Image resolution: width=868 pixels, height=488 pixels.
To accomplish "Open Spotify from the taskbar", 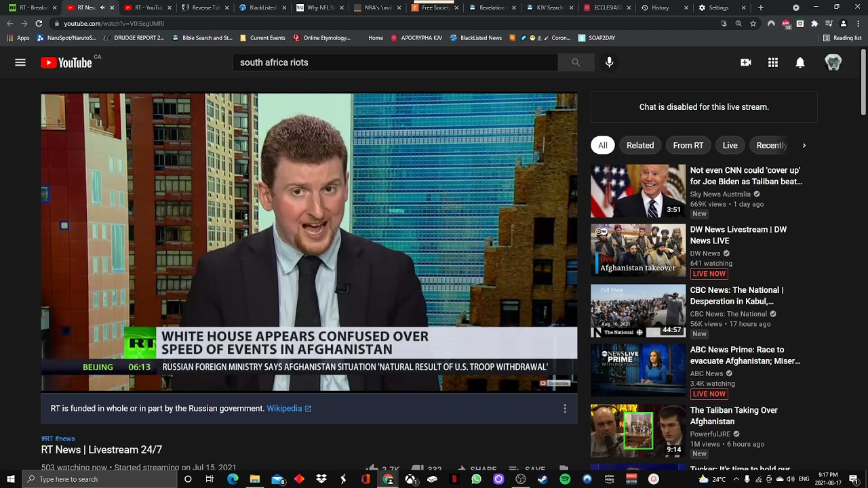I will (x=565, y=479).
